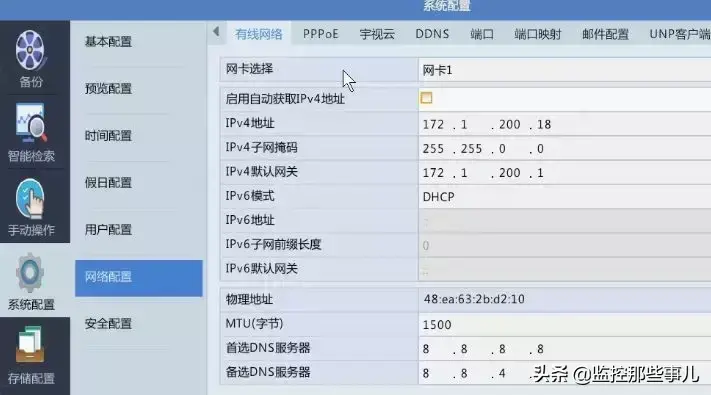
Task: Click the MTU field showing 1500
Action: (x=565, y=324)
